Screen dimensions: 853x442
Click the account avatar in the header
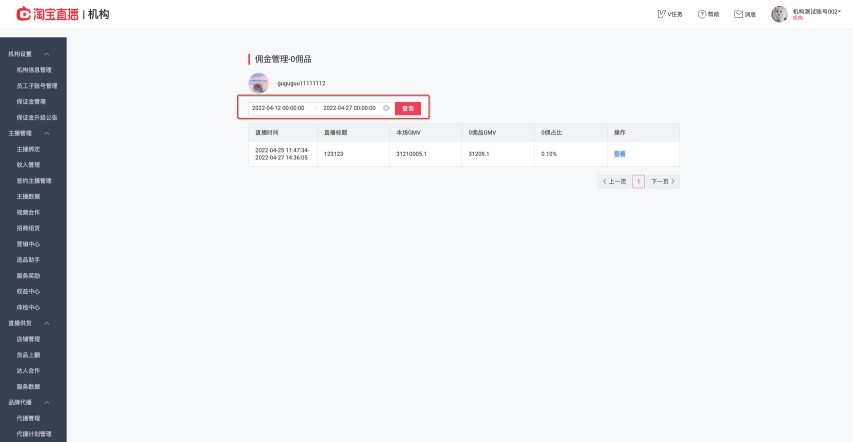779,14
